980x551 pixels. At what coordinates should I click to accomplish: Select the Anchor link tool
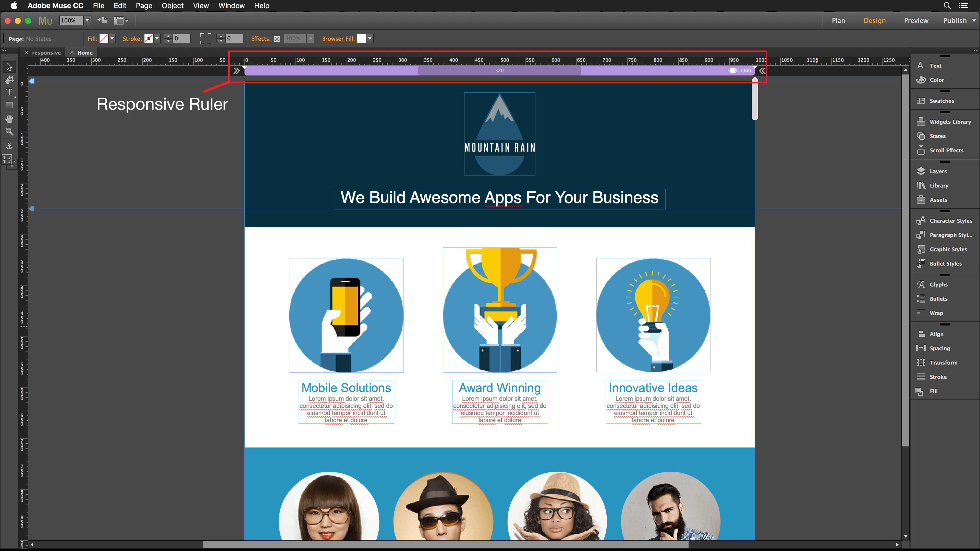click(x=9, y=146)
